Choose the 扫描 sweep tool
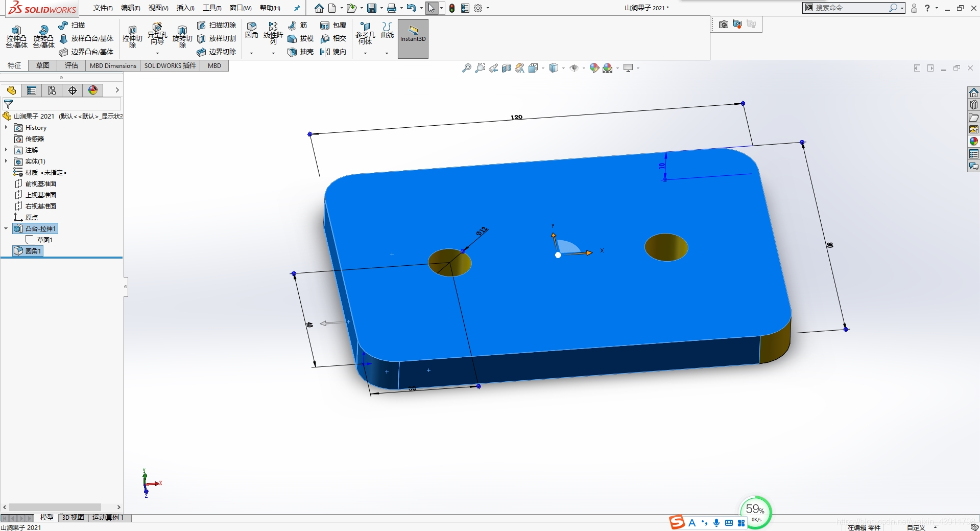 tap(71, 25)
